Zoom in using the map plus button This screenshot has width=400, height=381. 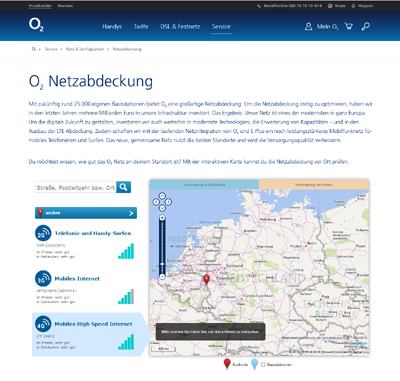(x=162, y=218)
